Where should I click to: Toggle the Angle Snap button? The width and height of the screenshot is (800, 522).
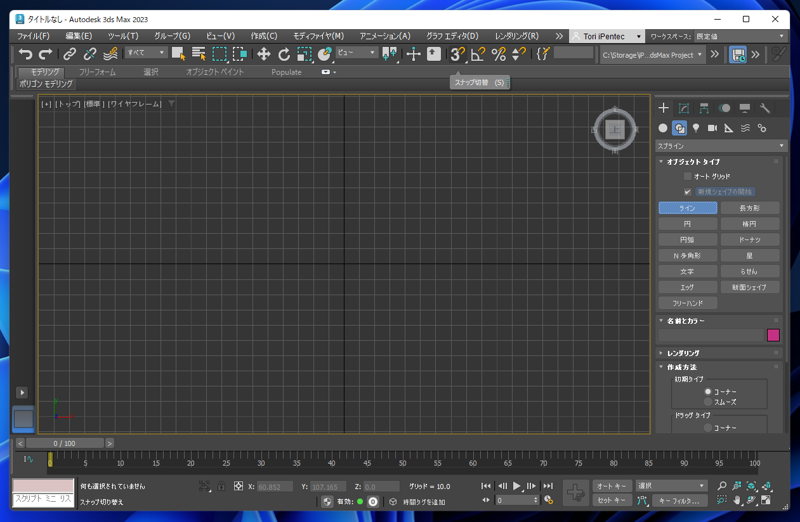(x=478, y=54)
